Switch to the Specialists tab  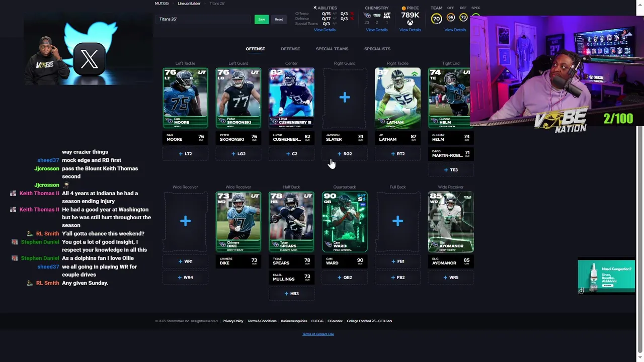pyautogui.click(x=377, y=49)
